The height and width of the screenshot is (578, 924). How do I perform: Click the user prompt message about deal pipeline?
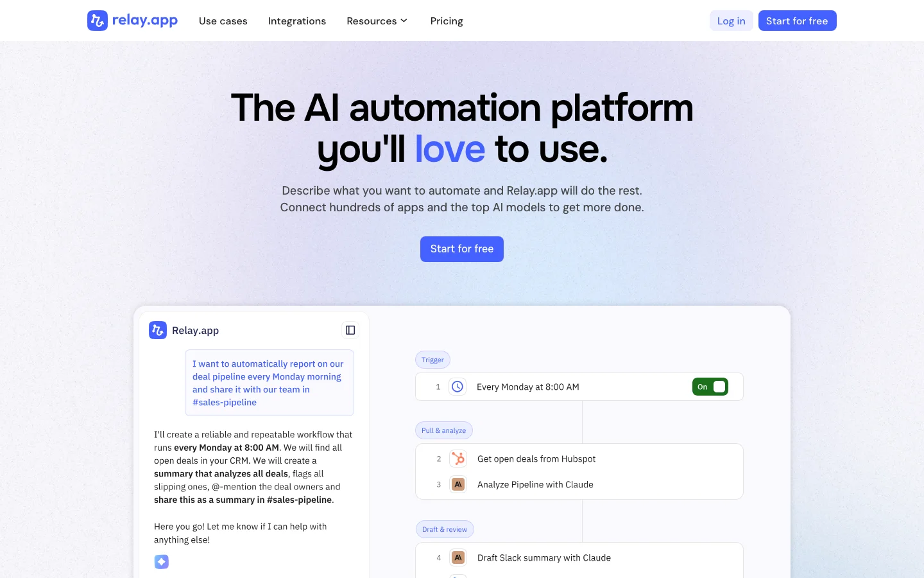(x=269, y=383)
